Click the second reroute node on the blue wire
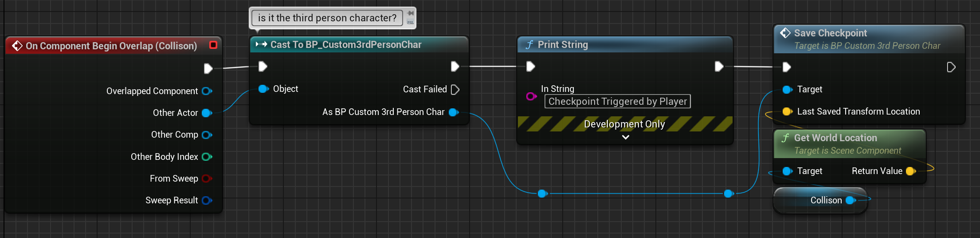This screenshot has width=980, height=238. pos(728,194)
